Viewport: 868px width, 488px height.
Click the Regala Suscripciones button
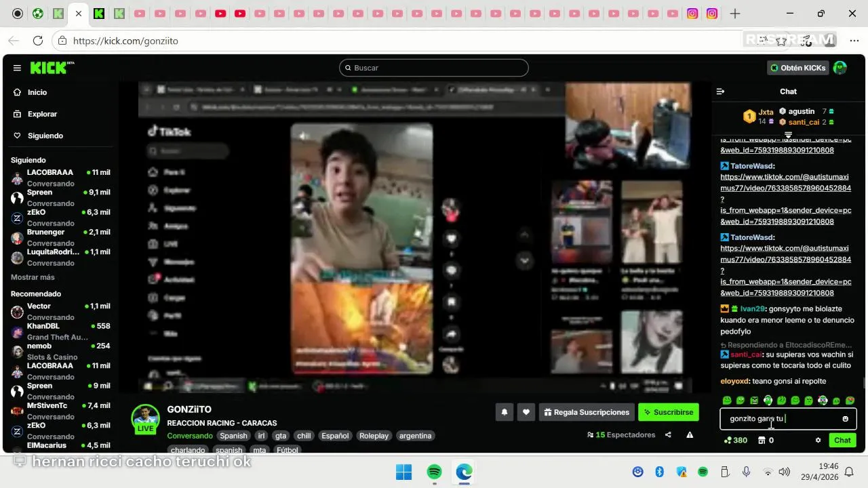(x=587, y=411)
